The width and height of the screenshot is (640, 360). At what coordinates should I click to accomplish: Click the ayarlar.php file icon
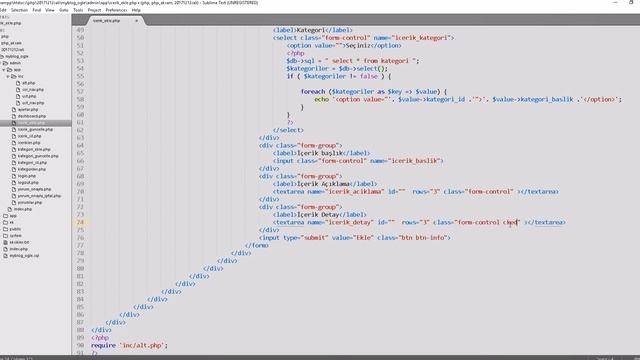coord(14,109)
